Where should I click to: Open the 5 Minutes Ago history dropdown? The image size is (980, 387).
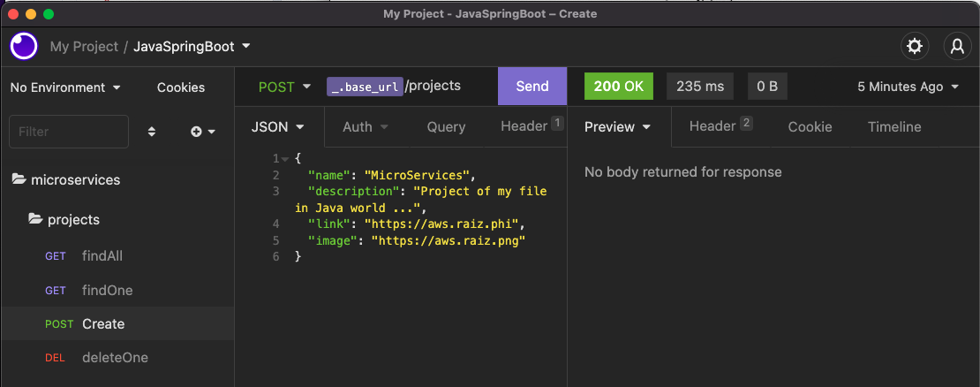coord(908,87)
